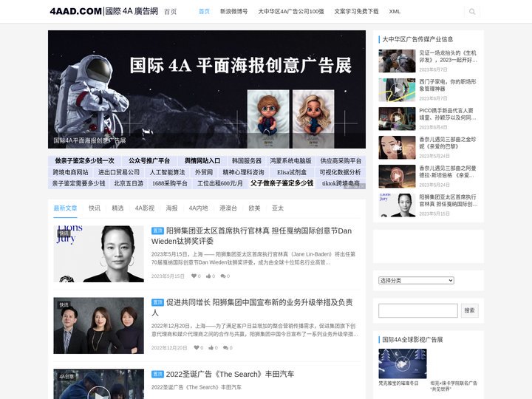
Task: Play the 西门子家电 video thumbnail
Action: [x=397, y=90]
